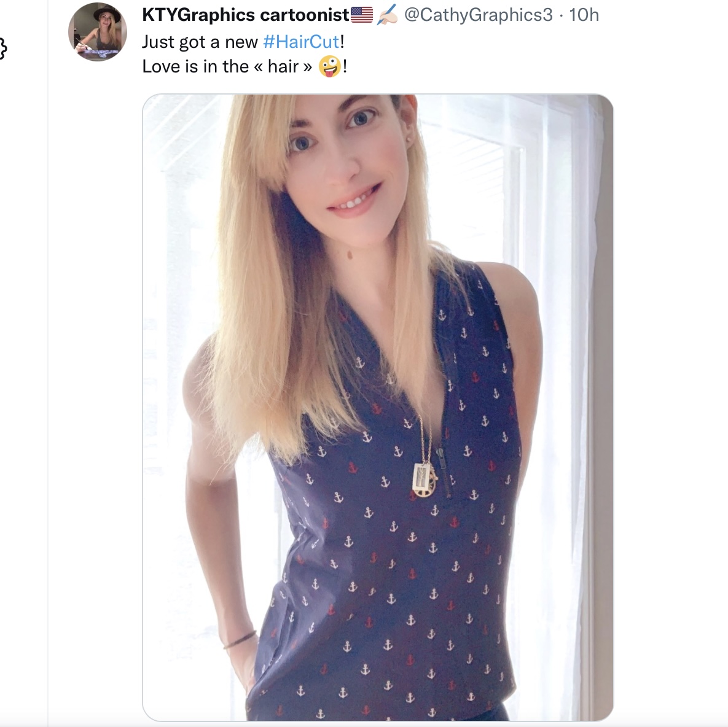Click the 'Just got a new' tweet text
728x727 pixels.
click(x=200, y=42)
